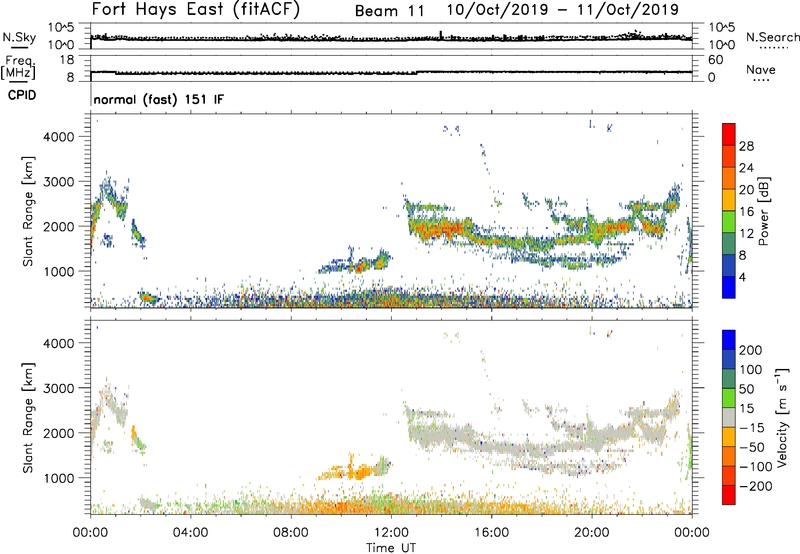Click the 12:00 time tick label
The height and width of the screenshot is (554, 800).
coord(391,533)
